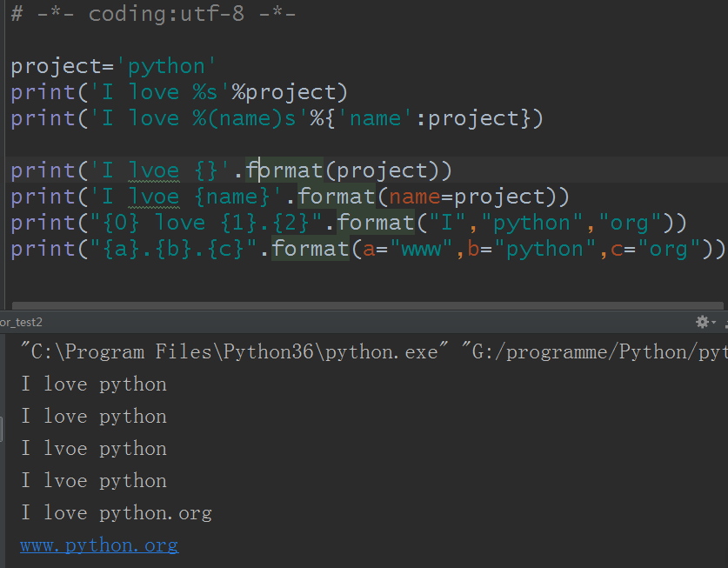The image size is (728, 568).
Task: Click the coding:utf-8 comment line
Action: 153,14
